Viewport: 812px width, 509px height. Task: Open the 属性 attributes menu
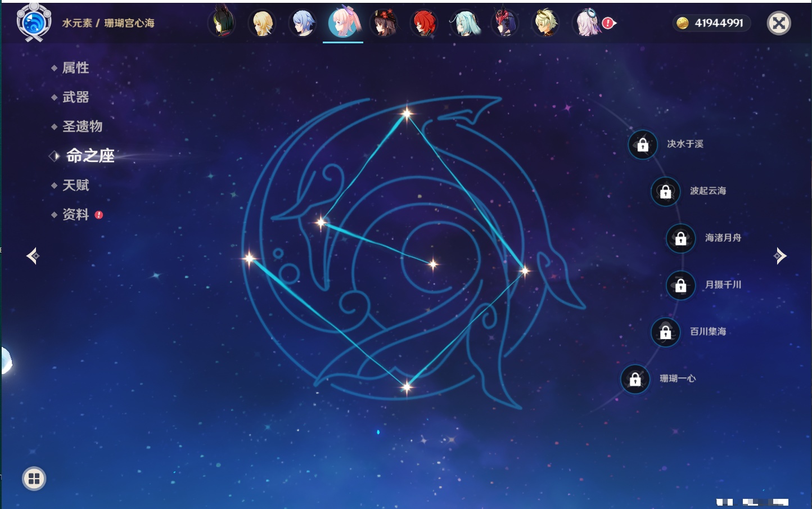(75, 68)
